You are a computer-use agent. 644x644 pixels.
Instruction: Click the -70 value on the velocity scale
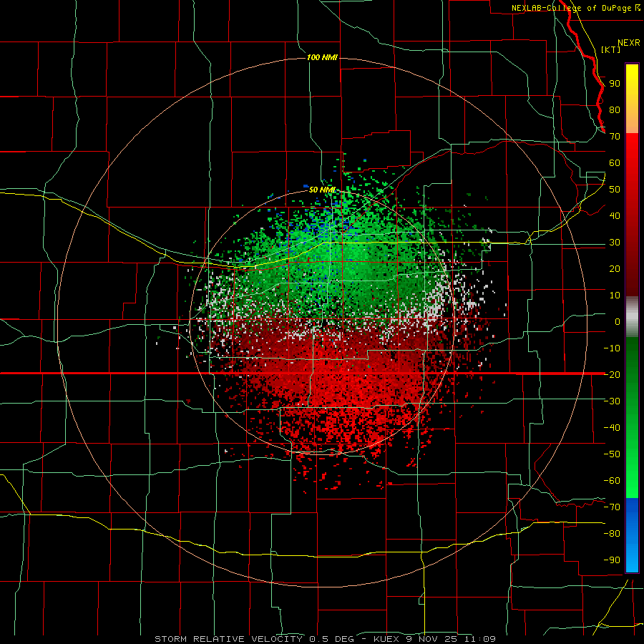pos(612,507)
